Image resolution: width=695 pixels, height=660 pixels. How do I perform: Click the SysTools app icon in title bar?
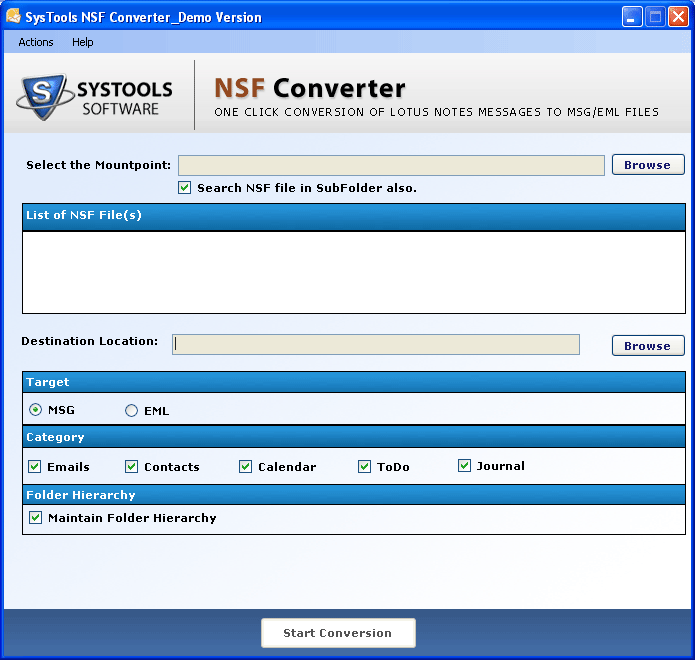coord(13,17)
